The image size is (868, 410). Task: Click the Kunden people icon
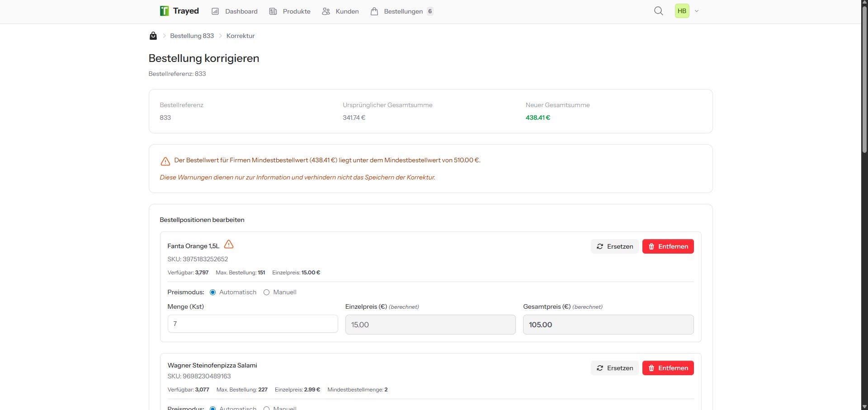[325, 11]
